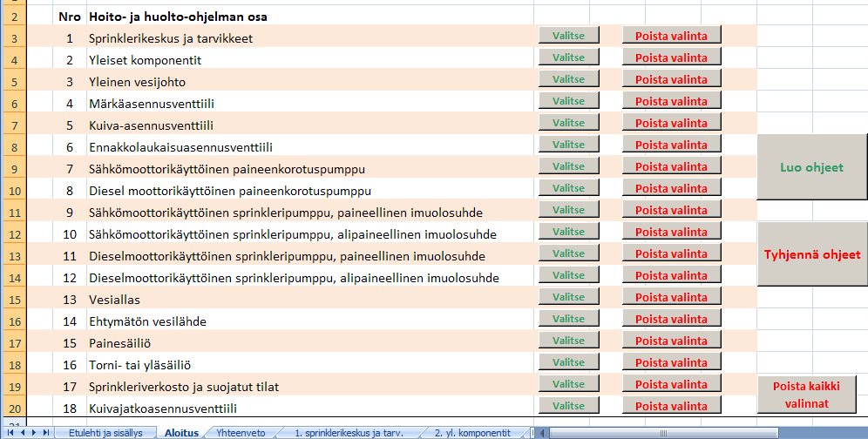Click Poista valinta for Vesiallas
The image size is (868, 439).
pyautogui.click(x=672, y=297)
